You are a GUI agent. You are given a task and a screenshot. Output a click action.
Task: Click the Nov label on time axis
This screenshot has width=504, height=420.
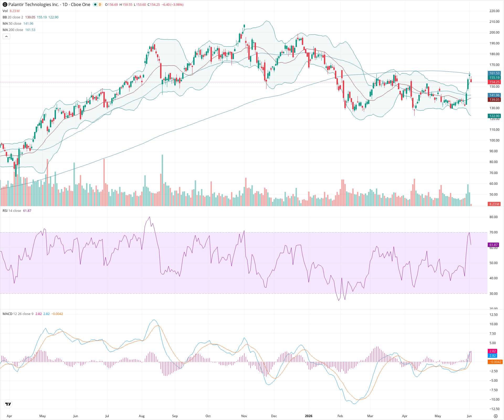tap(244, 416)
